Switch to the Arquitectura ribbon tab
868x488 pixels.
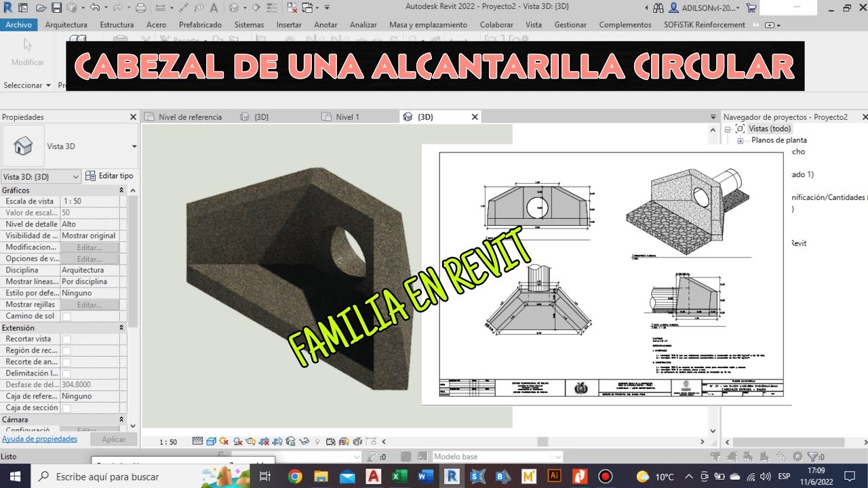(66, 24)
